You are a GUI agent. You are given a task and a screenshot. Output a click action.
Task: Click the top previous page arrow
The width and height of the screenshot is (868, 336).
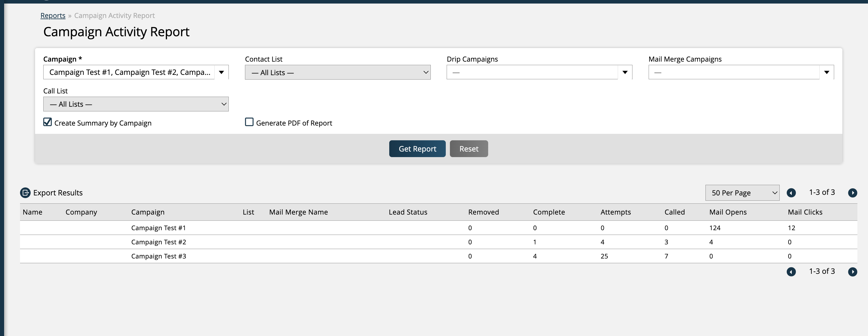(x=791, y=193)
